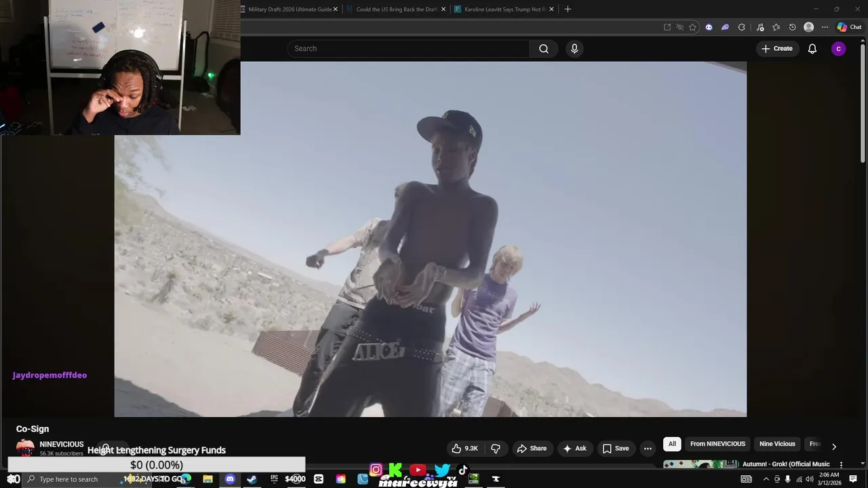The height and width of the screenshot is (488, 868).
Task: Open video options for Autumn! - Grok!
Action: (x=841, y=464)
